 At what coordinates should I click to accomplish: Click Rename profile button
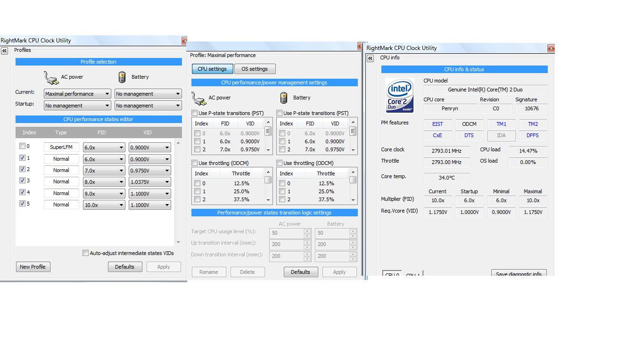[209, 272]
